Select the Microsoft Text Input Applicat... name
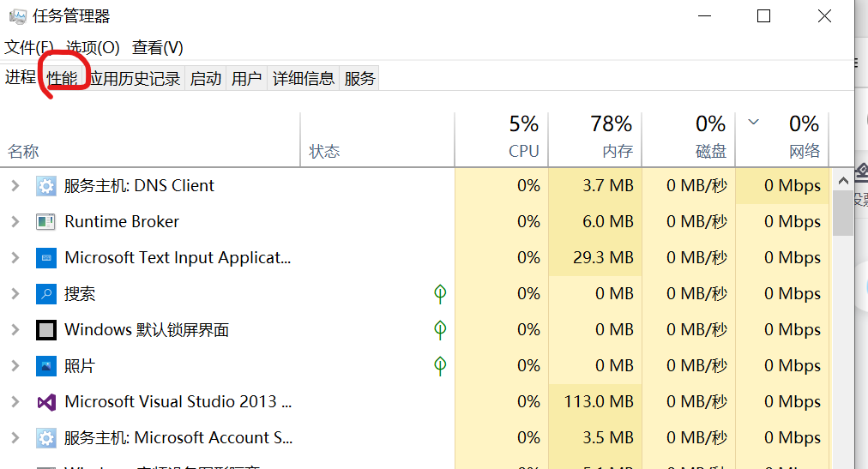Image resolution: width=868 pixels, height=469 pixels. (x=178, y=258)
